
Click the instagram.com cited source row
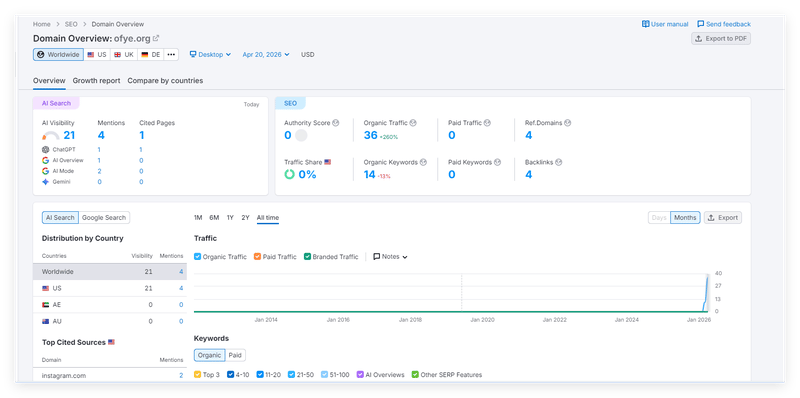pyautogui.click(x=110, y=376)
